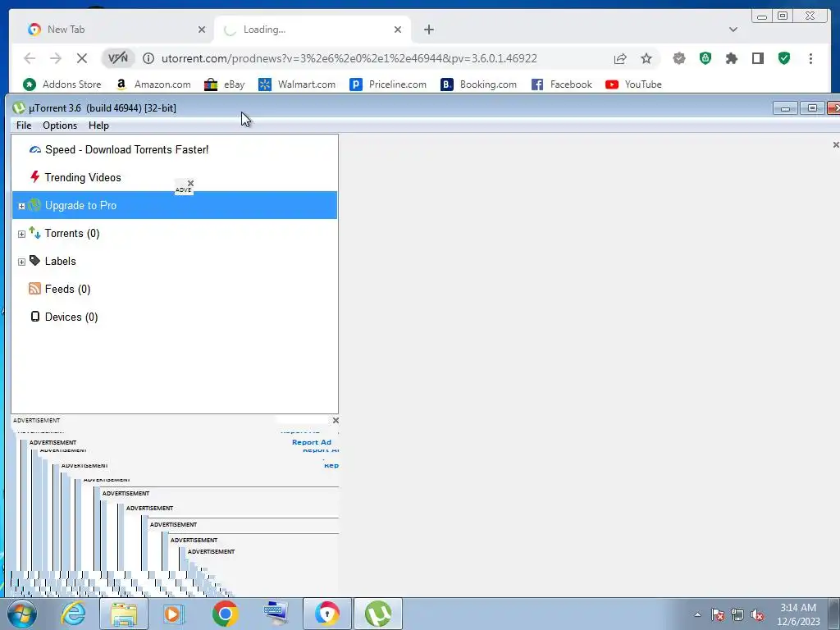This screenshot has width=840, height=630.
Task: Go forward in the browser
Action: click(x=56, y=58)
